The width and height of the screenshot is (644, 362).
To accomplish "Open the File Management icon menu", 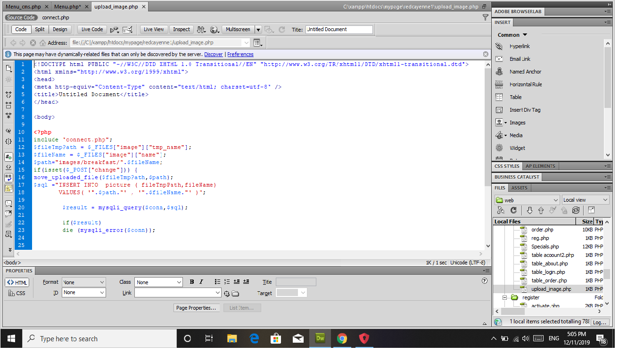I will point(201,29).
